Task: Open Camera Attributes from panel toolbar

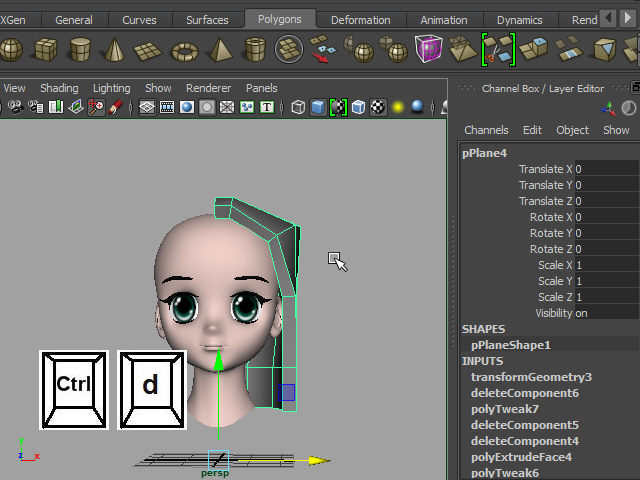Action: (x=36, y=107)
